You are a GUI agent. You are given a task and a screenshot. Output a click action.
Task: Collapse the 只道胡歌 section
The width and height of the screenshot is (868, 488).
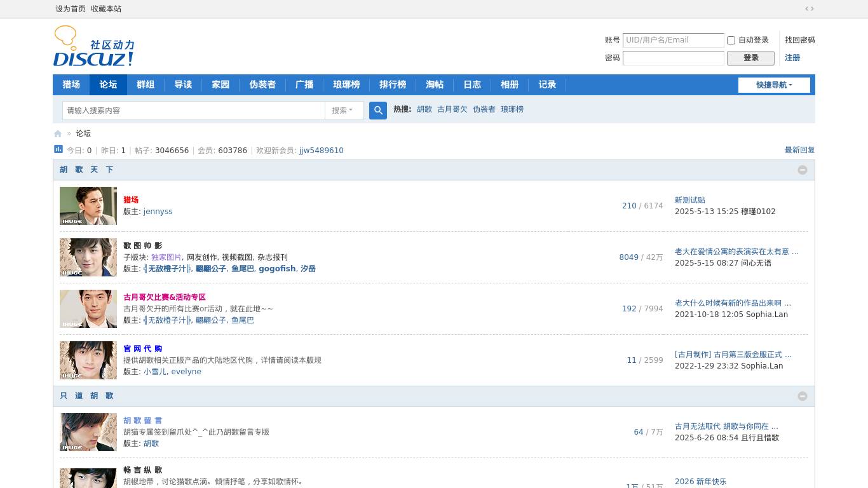[x=803, y=396]
